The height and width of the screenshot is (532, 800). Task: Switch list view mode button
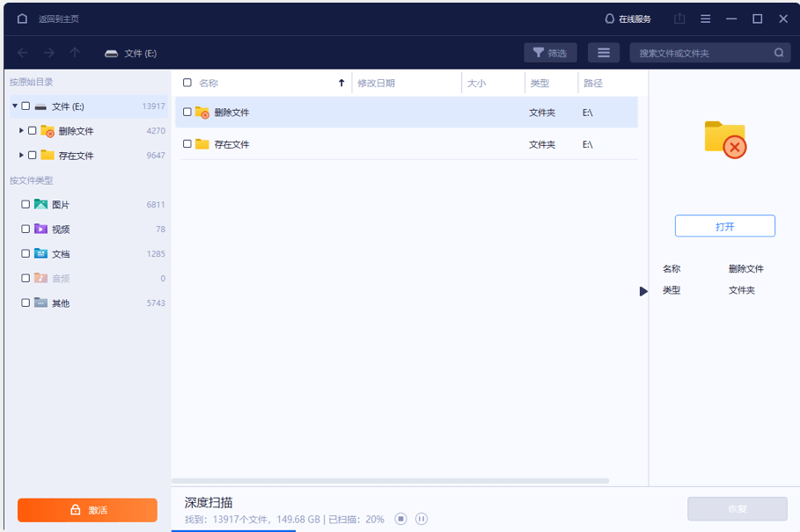604,53
